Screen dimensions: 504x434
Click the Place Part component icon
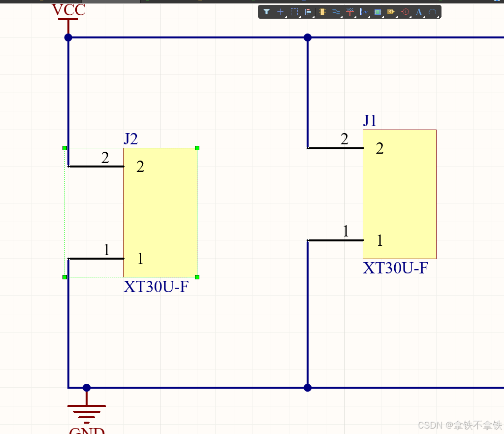coord(322,12)
